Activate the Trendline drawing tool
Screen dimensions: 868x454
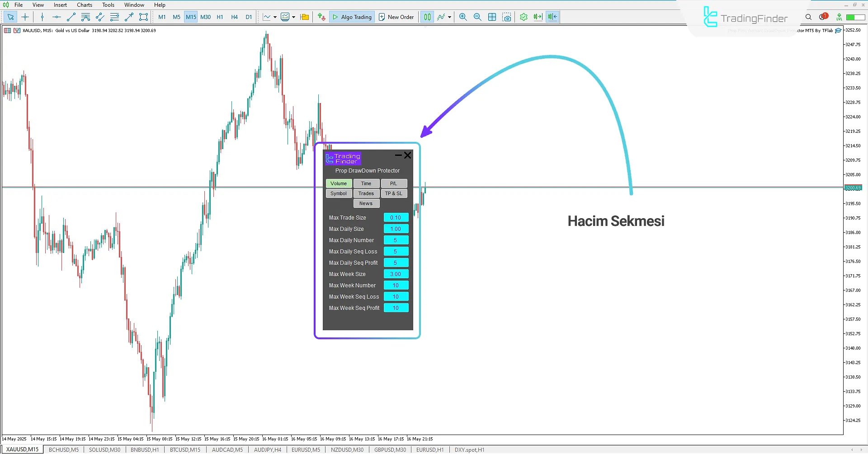click(71, 17)
